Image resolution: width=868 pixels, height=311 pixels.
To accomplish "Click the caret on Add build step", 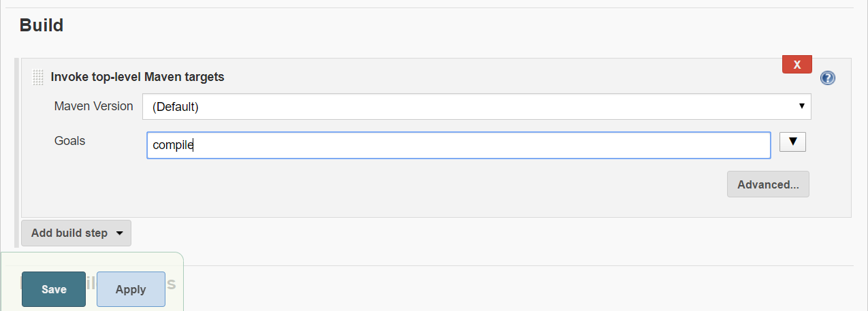I will point(120,233).
